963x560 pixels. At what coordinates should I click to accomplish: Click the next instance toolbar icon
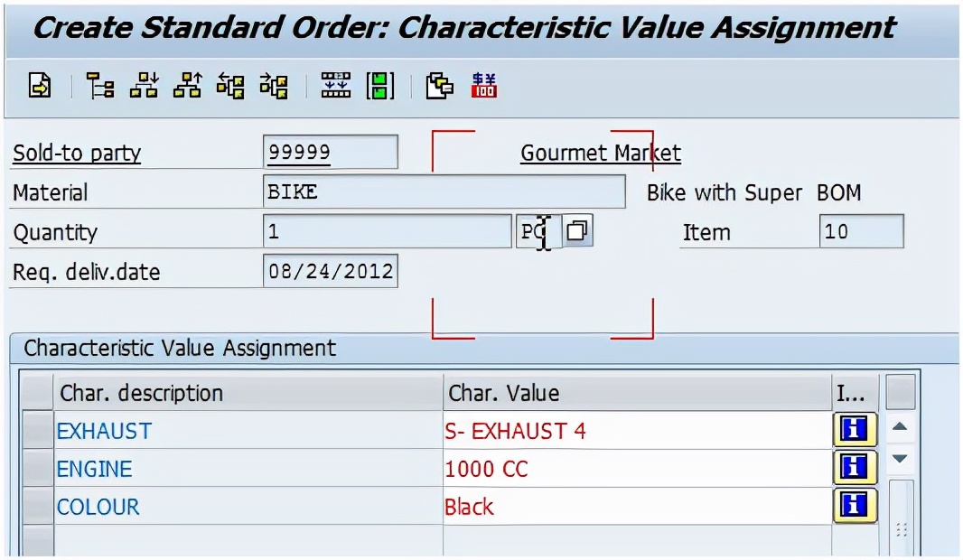276,87
